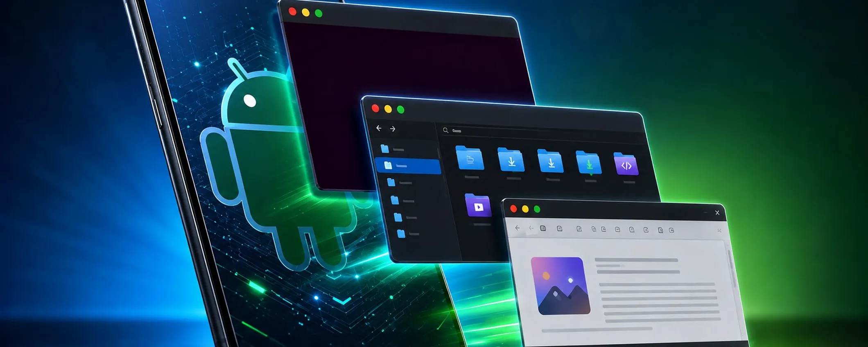868x347 pixels.
Task: Select the mountain image thumbnail in the document
Action: point(561,286)
